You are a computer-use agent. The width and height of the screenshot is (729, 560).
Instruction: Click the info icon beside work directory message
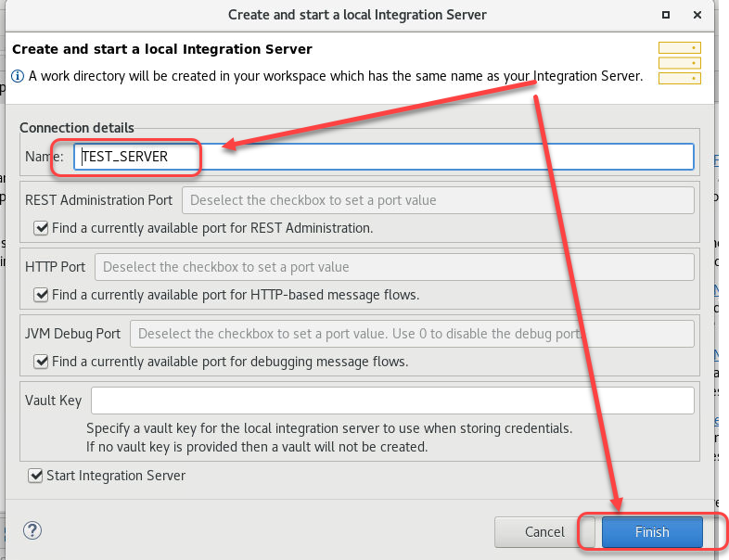tap(17, 76)
